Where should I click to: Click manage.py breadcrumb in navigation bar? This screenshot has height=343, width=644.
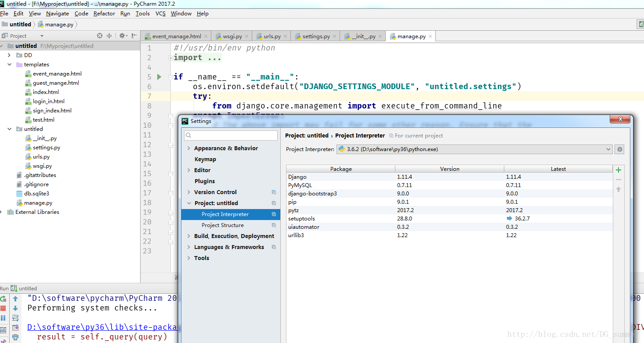click(x=58, y=24)
